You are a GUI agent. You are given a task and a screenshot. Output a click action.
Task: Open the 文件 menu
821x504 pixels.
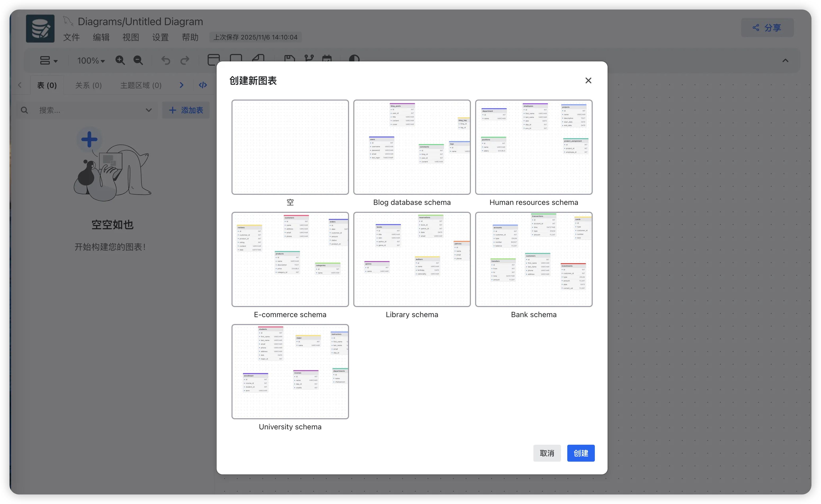71,37
